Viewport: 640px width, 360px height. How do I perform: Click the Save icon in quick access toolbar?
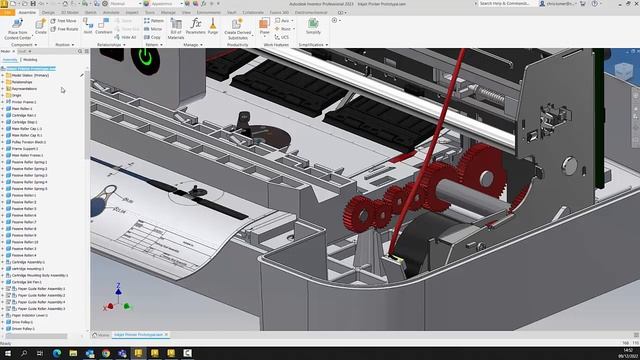pyautogui.click(x=33, y=4)
